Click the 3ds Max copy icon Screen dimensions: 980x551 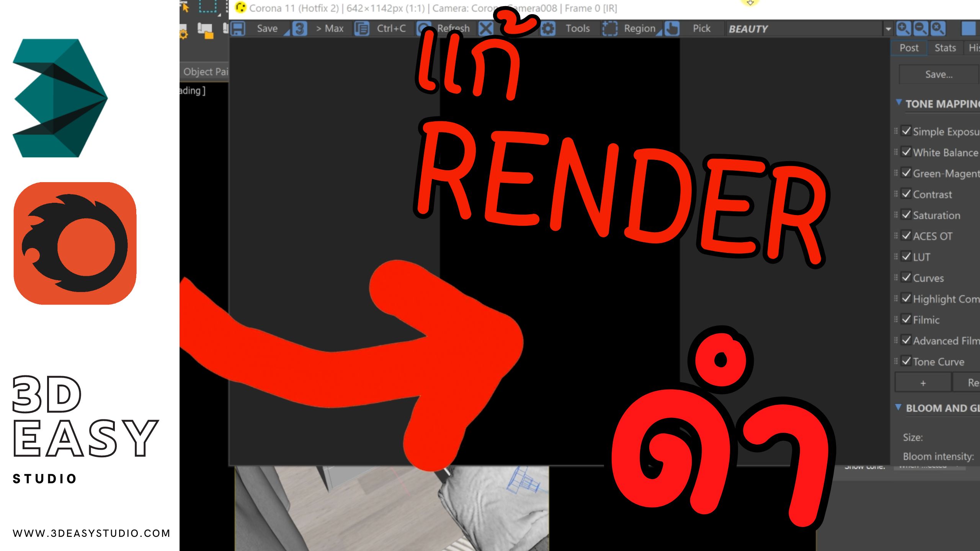[300, 29]
